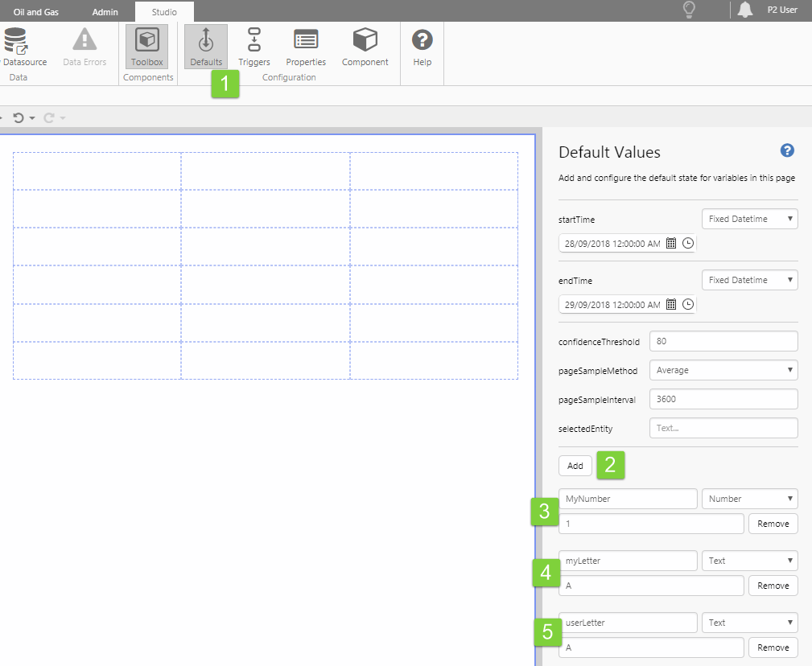Expand the pageSampleMethod Average dropdown
The width and height of the screenshot is (812, 666).
tap(723, 370)
